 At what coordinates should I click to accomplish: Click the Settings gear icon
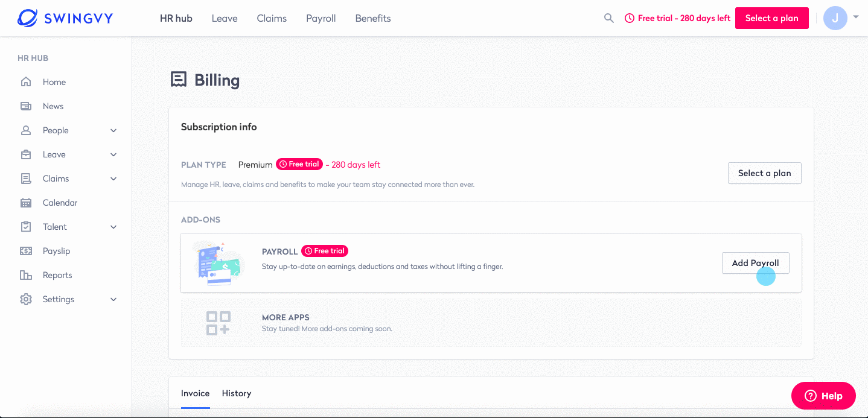(x=26, y=299)
